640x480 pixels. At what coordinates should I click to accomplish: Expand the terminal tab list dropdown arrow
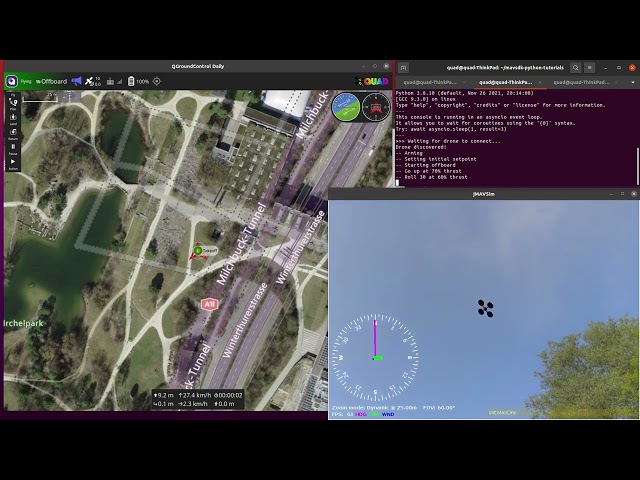tap(633, 82)
